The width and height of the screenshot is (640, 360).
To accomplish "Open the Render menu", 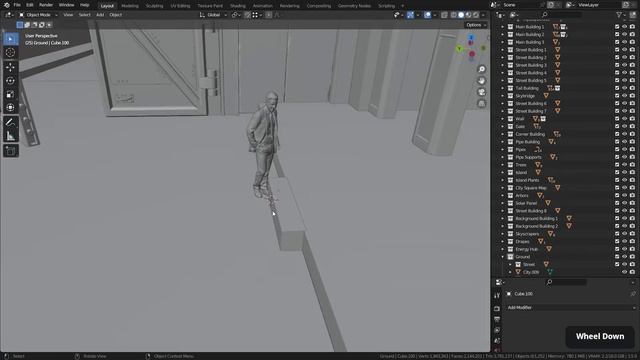I will pyautogui.click(x=46, y=5).
